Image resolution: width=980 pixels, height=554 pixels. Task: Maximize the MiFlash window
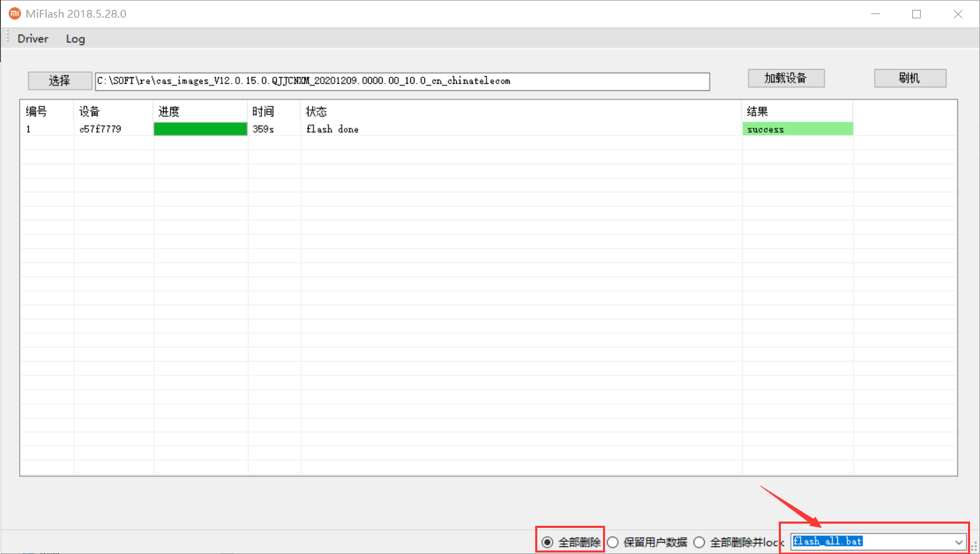click(x=916, y=13)
